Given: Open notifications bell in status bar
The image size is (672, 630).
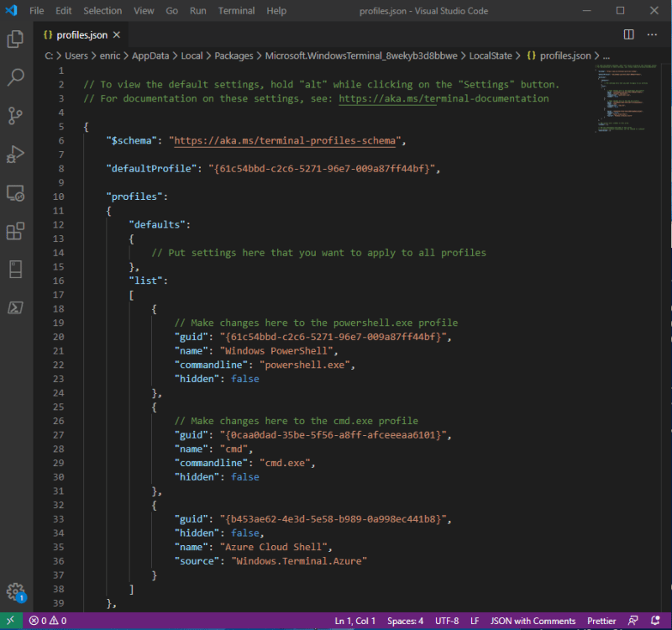Looking at the screenshot, I should click(655, 621).
